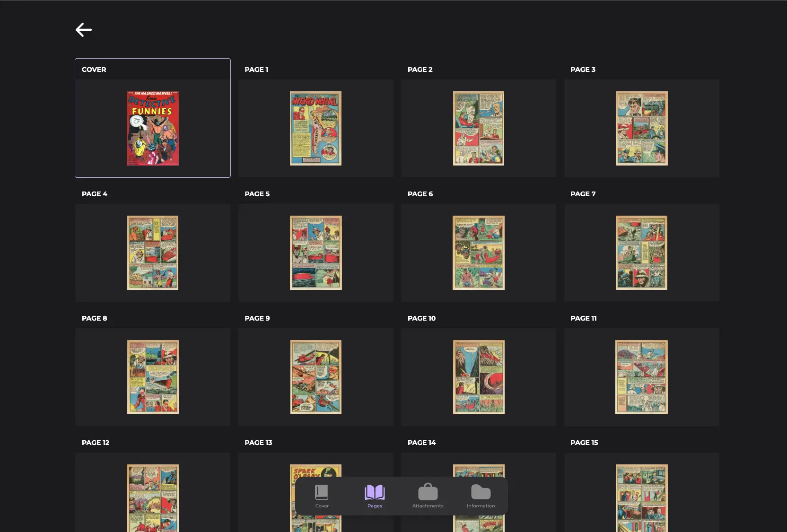This screenshot has height=532, width=787.
Task: Open the Page 12 thumbnail
Action: tap(153, 498)
